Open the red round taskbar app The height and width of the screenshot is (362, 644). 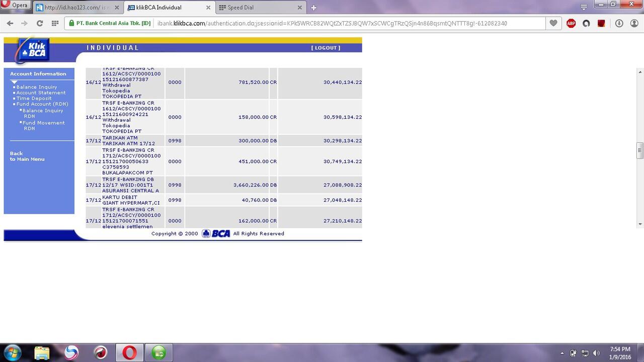coord(101,353)
